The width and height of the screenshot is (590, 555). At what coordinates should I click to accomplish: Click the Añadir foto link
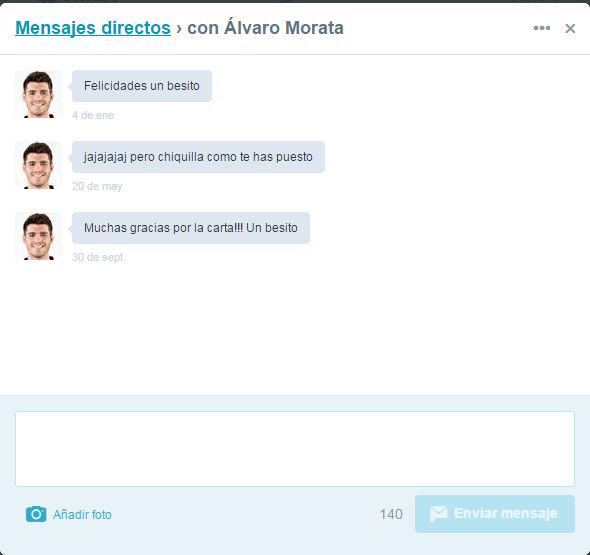point(82,514)
